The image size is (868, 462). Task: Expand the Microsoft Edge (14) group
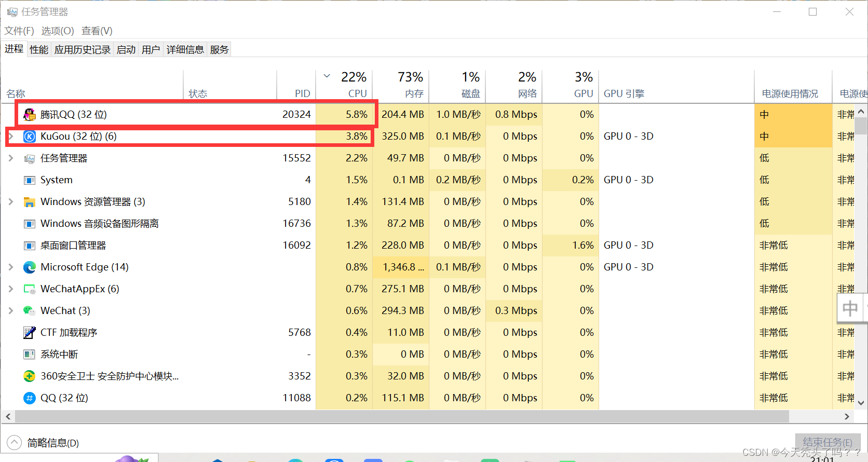pyautogui.click(x=11, y=267)
